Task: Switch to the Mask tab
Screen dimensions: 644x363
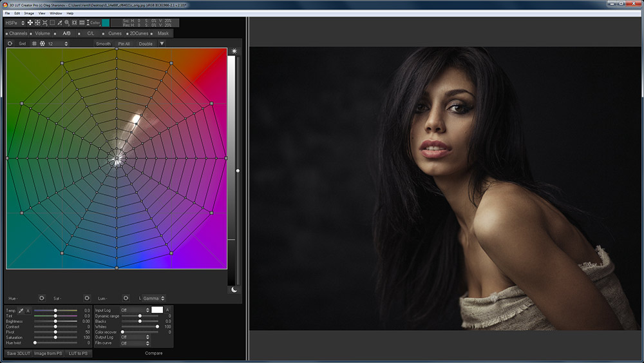Action: point(163,34)
